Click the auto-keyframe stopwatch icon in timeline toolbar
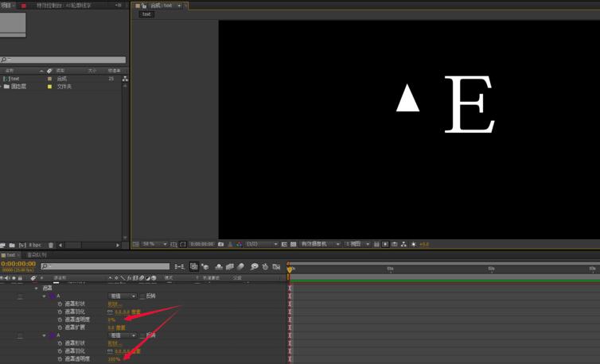This screenshot has width=600, height=364. pos(265,266)
